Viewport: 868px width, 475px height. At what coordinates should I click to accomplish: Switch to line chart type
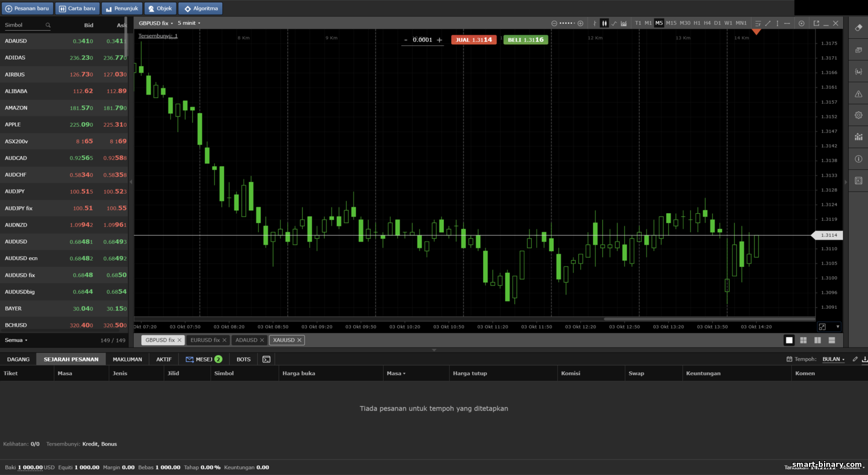tap(614, 23)
